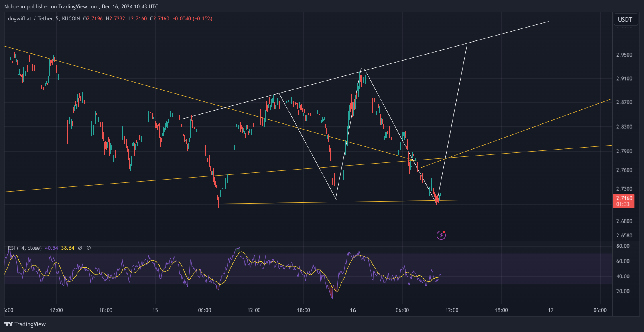The height and width of the screenshot is (332, 644).
Task: Click the current price label 2.7160
Action: click(x=624, y=198)
